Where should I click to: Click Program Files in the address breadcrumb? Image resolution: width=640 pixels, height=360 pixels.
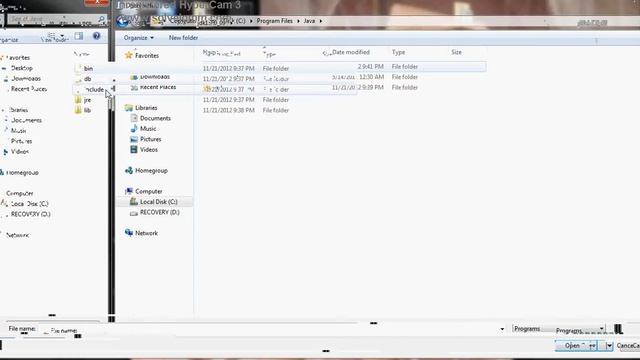(274, 21)
